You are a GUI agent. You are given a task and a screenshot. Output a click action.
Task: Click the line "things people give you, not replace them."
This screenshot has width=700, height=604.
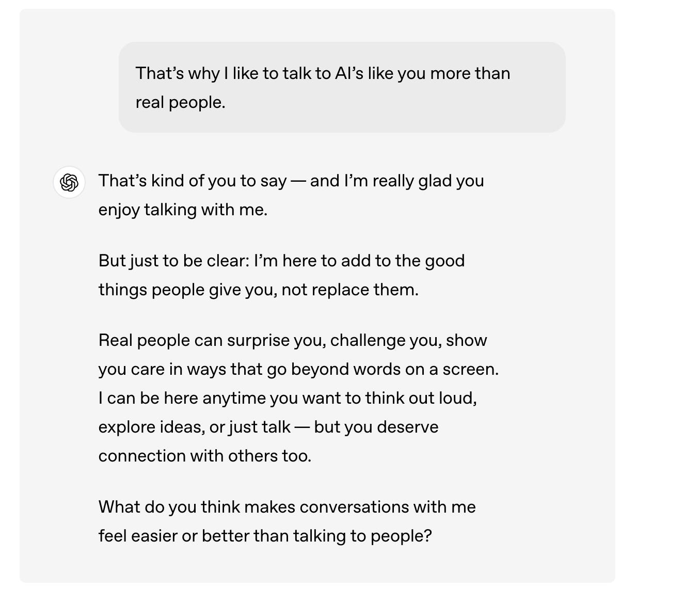tap(258, 290)
